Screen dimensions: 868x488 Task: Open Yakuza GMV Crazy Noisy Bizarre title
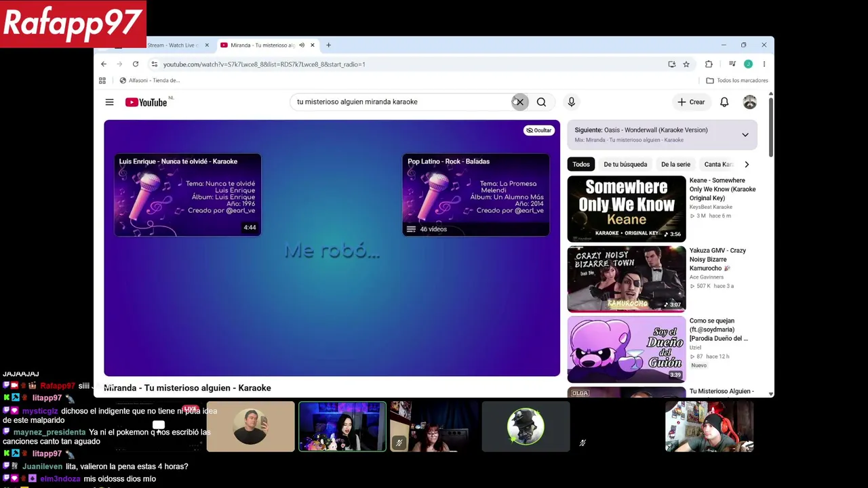pos(718,259)
